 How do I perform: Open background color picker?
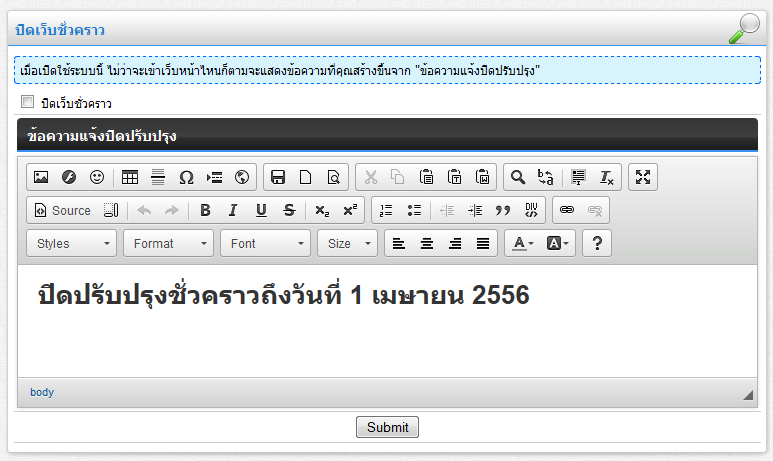coord(558,244)
